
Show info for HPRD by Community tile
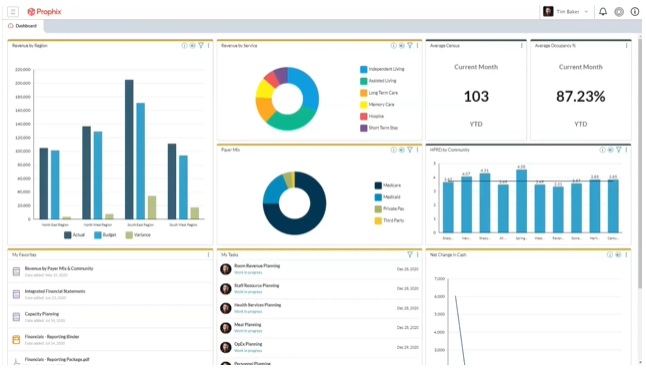point(602,150)
